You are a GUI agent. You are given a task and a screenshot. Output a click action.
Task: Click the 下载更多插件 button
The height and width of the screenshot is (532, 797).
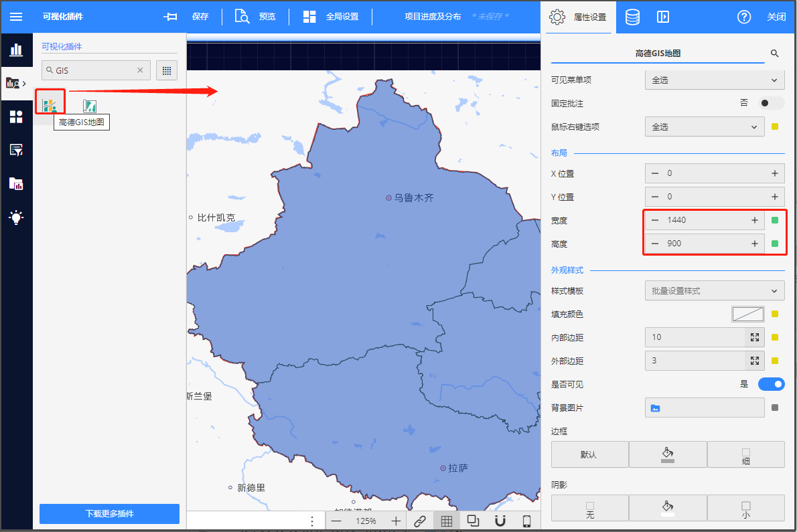point(109,513)
